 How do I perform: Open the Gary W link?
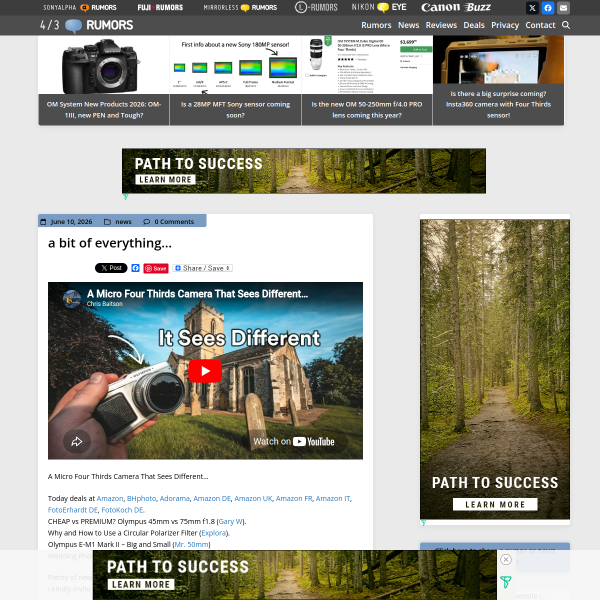230,522
